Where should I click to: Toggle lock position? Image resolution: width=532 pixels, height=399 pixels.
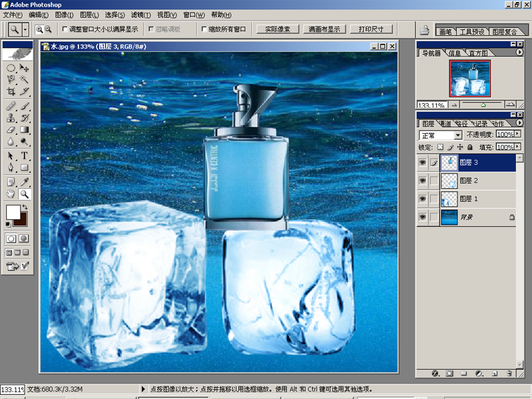tap(460, 147)
